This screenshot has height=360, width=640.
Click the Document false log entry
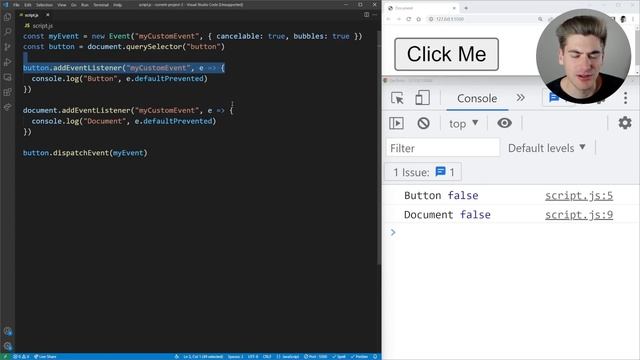(x=447, y=215)
